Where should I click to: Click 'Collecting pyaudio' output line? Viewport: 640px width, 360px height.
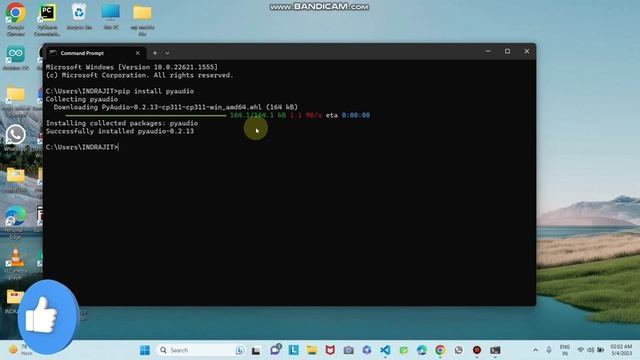tap(82, 99)
